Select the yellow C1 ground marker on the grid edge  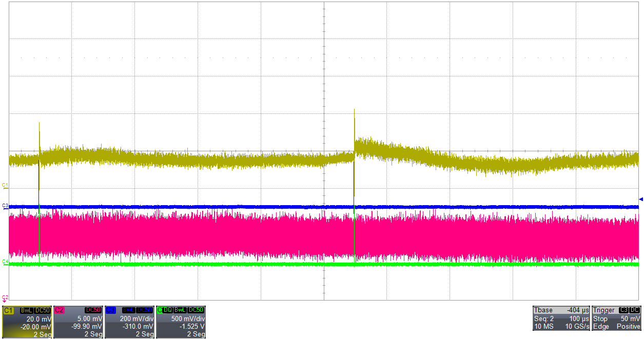pos(5,185)
